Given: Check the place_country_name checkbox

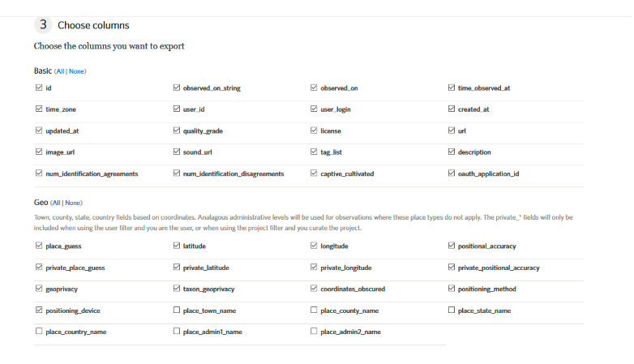Looking at the screenshot, I should 39,331.
